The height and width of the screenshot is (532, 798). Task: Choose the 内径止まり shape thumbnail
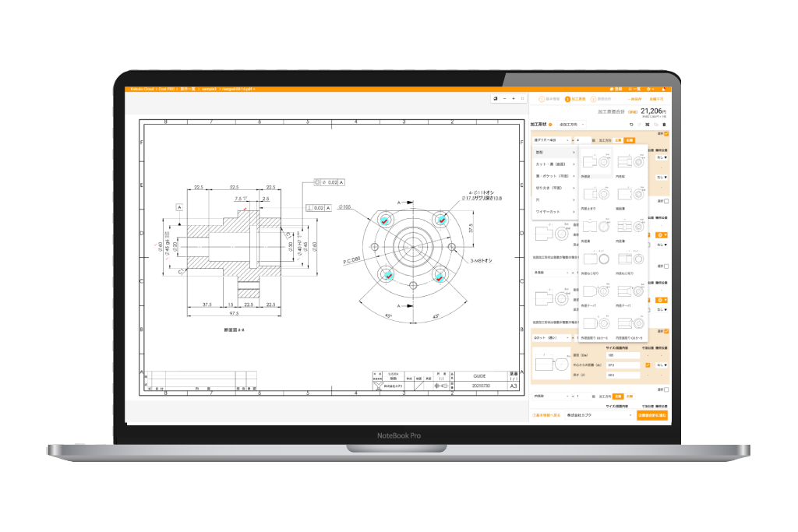tap(595, 195)
